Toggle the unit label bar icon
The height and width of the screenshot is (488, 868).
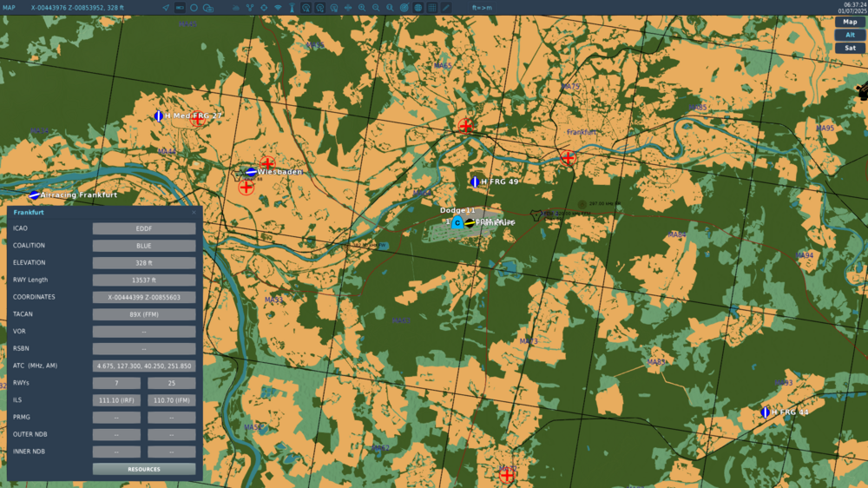[x=180, y=8]
